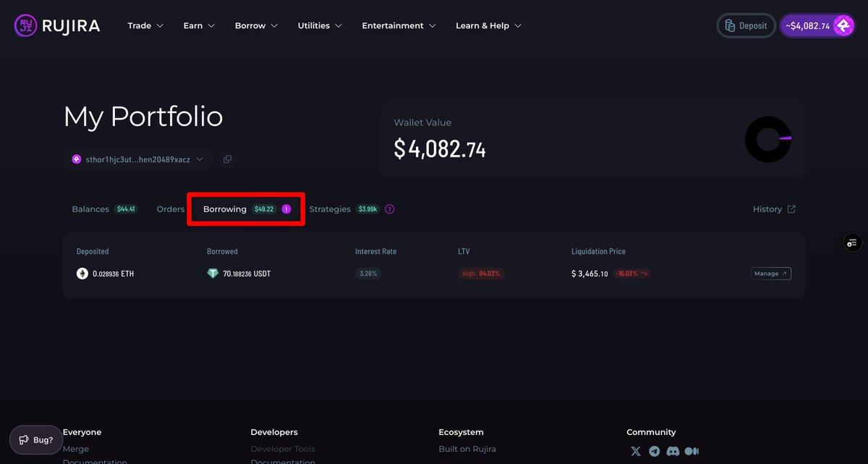Open the Developer Tools footer link
868x464 pixels.
(x=283, y=449)
